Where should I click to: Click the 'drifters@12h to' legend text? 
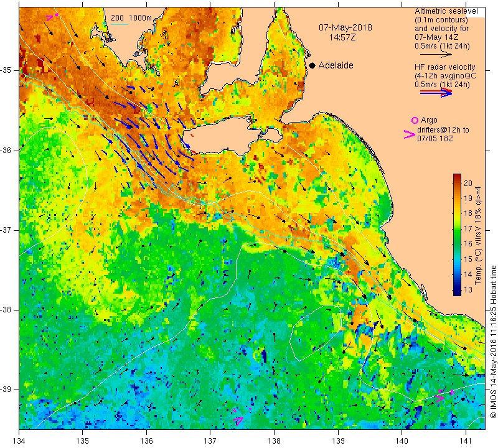(x=443, y=130)
